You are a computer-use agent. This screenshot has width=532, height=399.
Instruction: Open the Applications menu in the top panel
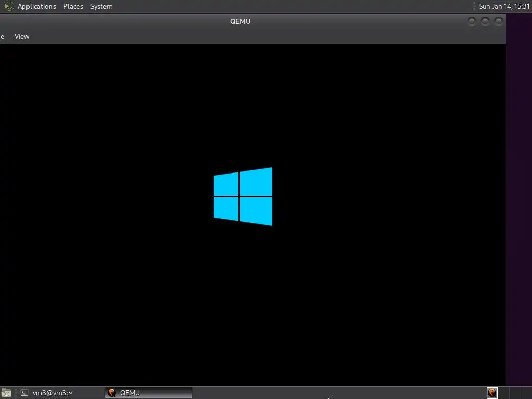pos(37,6)
